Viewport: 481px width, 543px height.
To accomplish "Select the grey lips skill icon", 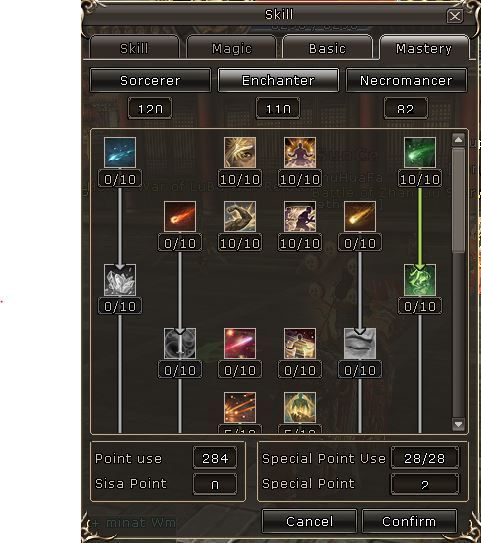I will click(360, 344).
